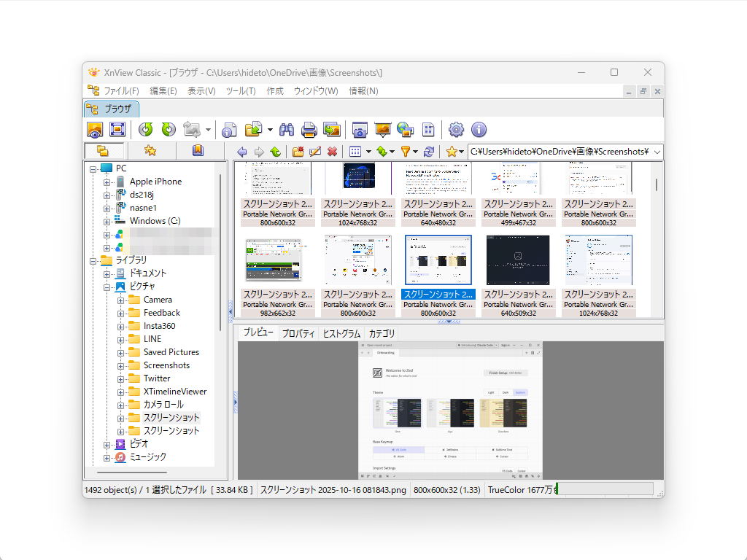The width and height of the screenshot is (747, 560).
Task: Select the XTimelineViewer folder
Action: pos(175,392)
